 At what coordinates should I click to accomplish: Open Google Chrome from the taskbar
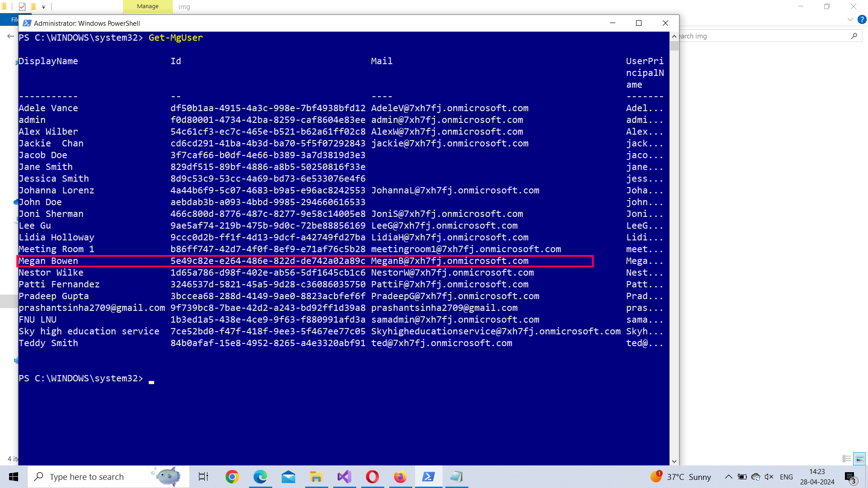(232, 477)
